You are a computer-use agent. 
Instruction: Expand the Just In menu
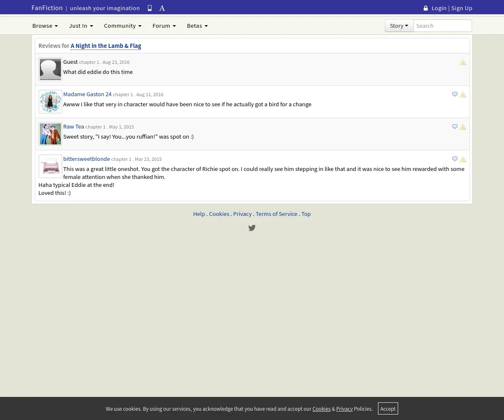click(81, 26)
